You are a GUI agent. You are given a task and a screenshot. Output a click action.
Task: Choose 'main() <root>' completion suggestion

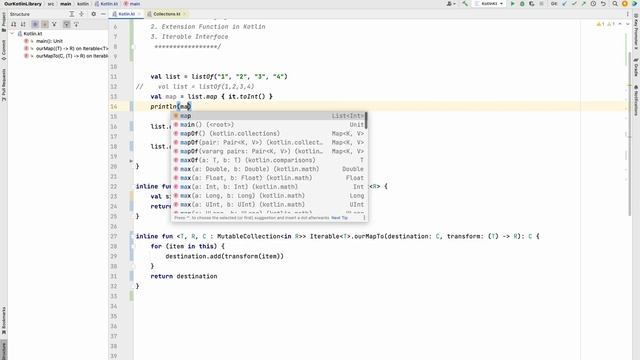(x=269, y=124)
